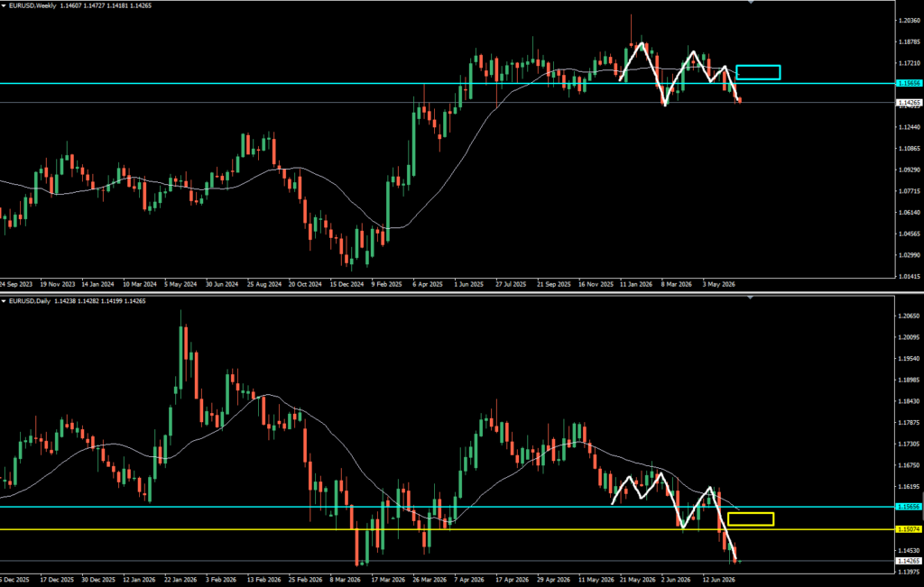Image resolution: width=924 pixels, height=587 pixels.
Task: Open the EURUSD,Daily chart title dropdown triangle
Action: [x=4, y=301]
